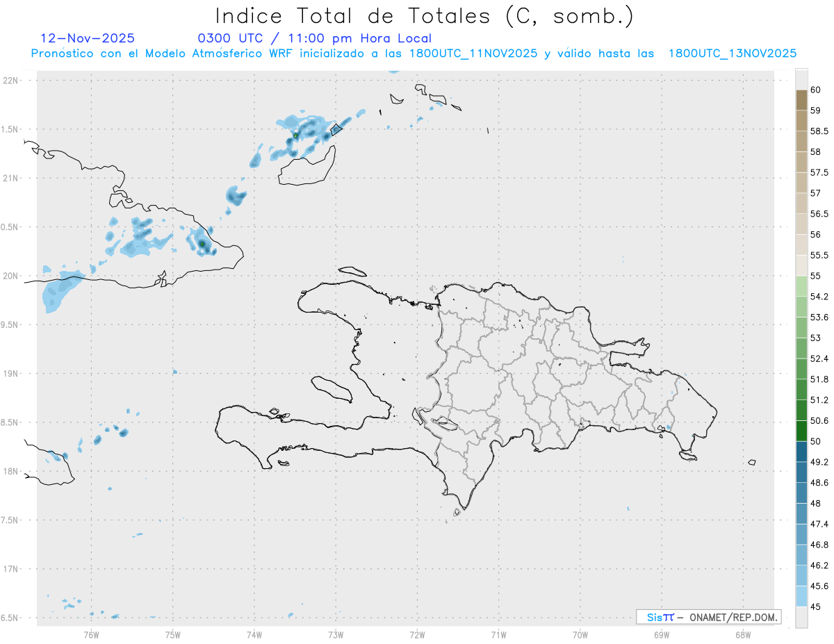Click the "70W" longitude axis label
The width and height of the screenshot is (834, 644).
tap(580, 634)
